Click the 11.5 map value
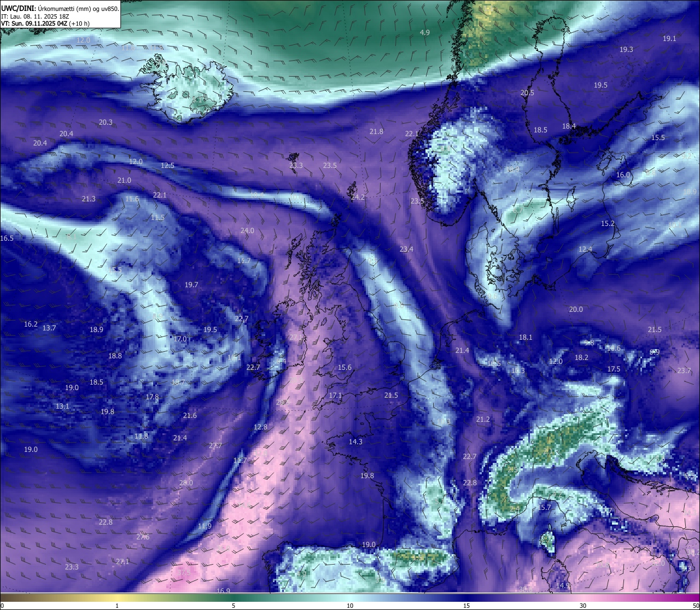The height and width of the screenshot is (610, 700). (x=157, y=218)
